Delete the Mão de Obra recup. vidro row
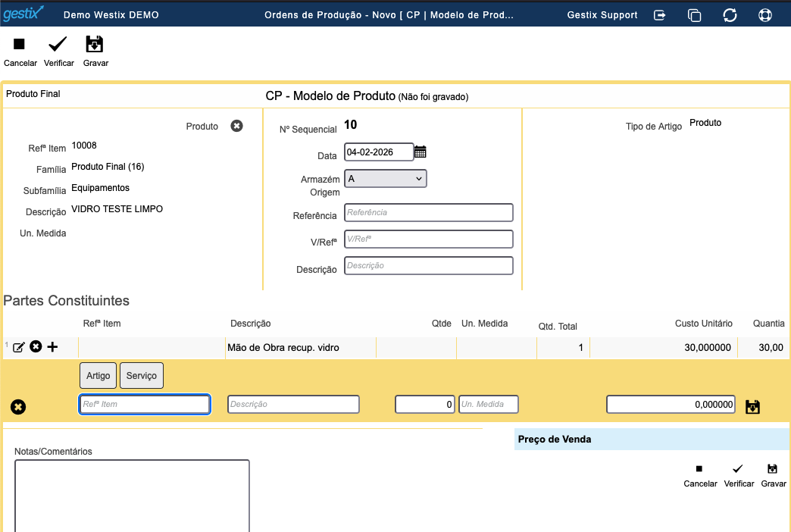 click(x=36, y=347)
